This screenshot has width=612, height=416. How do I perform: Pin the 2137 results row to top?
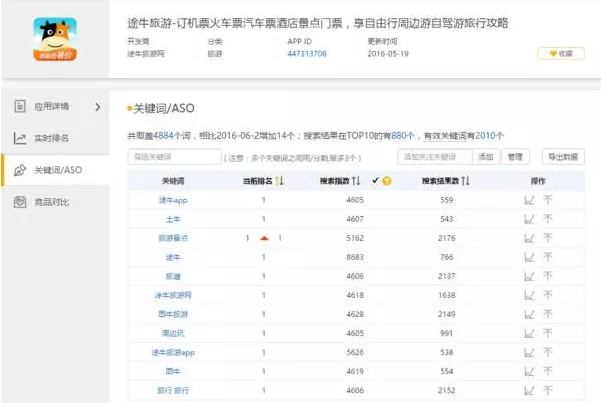coord(548,276)
